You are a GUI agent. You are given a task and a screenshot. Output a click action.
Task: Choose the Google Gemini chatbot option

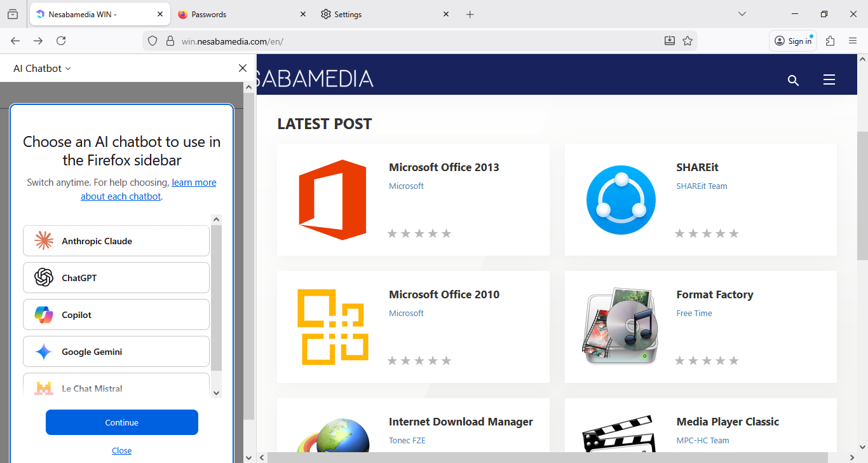[x=116, y=352]
